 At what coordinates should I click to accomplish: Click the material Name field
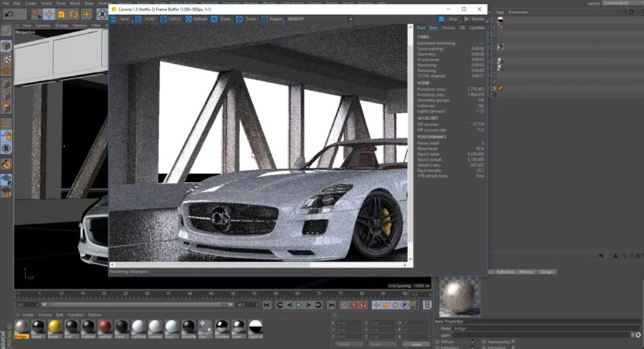546,328
